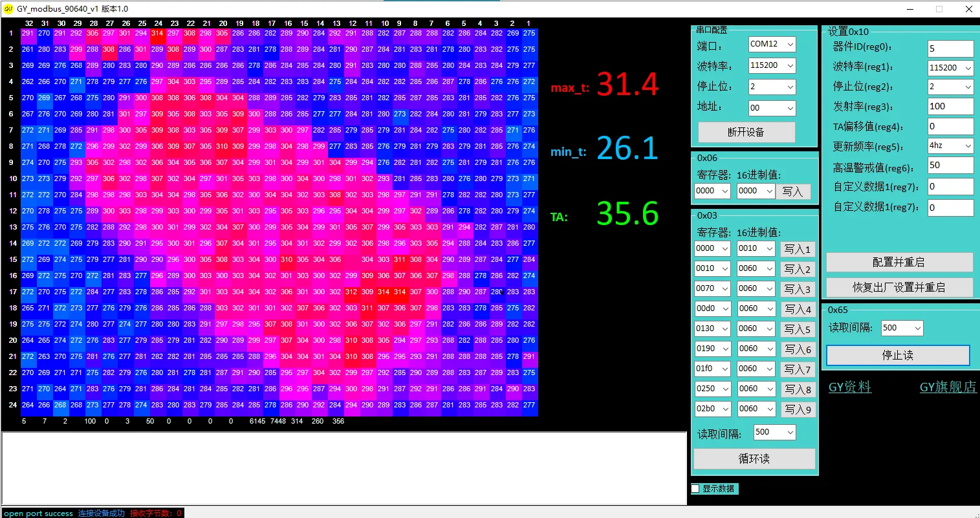Enable the 显示数据 checkbox
The width and height of the screenshot is (980, 518).
pos(695,489)
